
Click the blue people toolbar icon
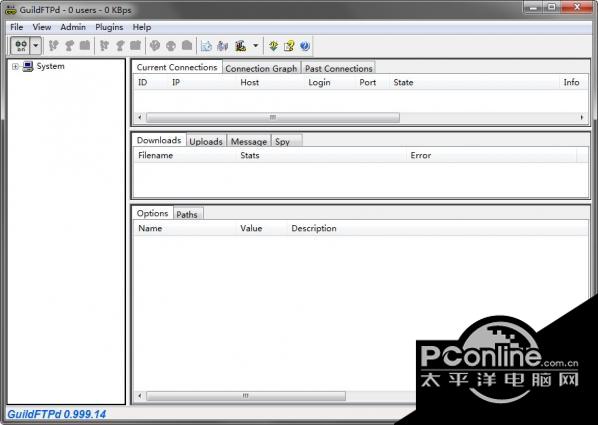222,46
